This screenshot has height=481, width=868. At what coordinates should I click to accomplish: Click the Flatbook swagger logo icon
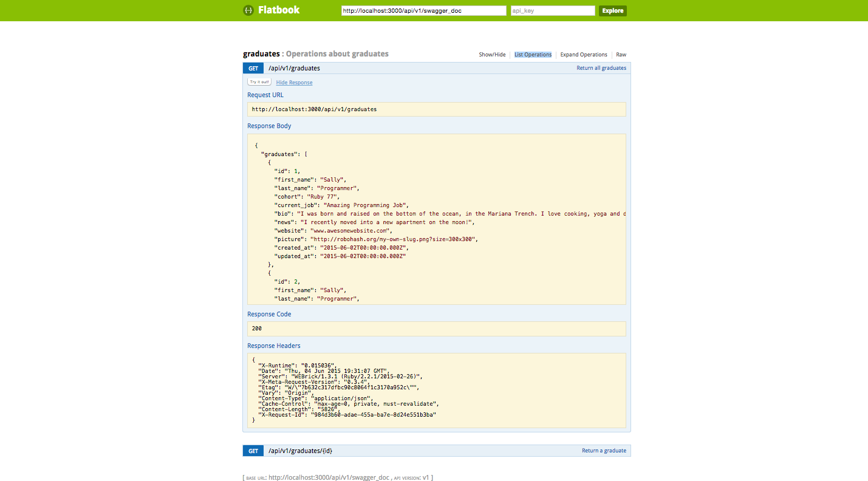tap(248, 10)
